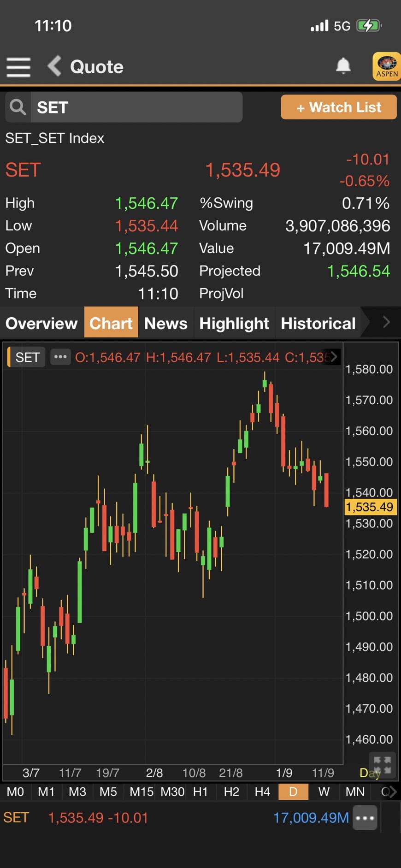
Task: Expand the OHLC info arrow
Action: click(334, 356)
